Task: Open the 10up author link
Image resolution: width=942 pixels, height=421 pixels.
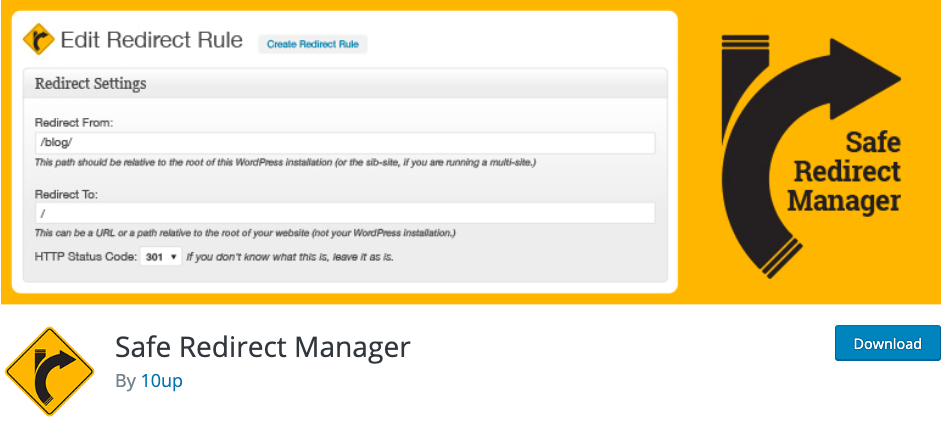Action: 162,381
